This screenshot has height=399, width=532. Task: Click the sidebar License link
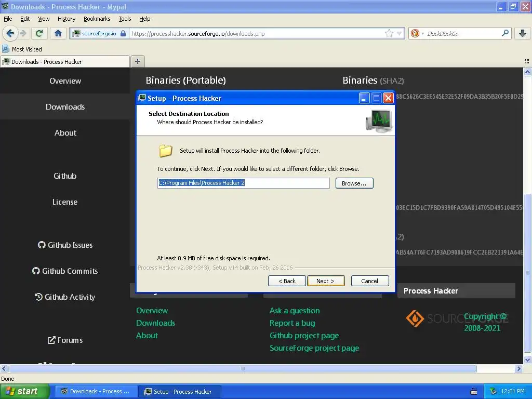tap(65, 202)
